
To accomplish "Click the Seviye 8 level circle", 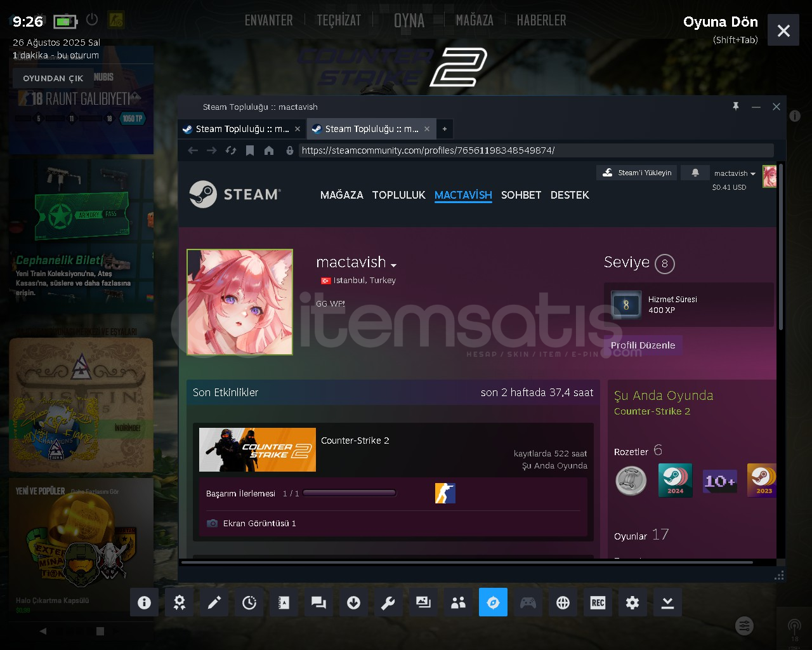I will (x=664, y=263).
